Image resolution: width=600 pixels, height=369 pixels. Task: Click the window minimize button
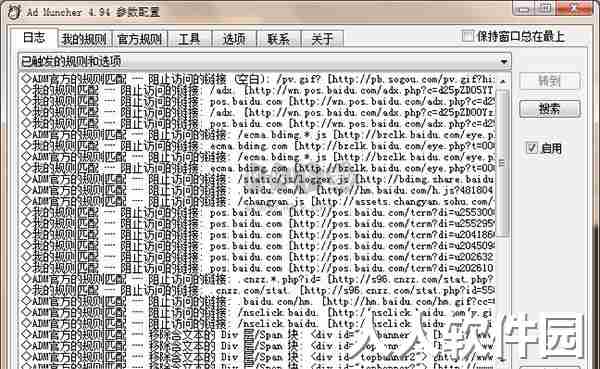(524, 8)
